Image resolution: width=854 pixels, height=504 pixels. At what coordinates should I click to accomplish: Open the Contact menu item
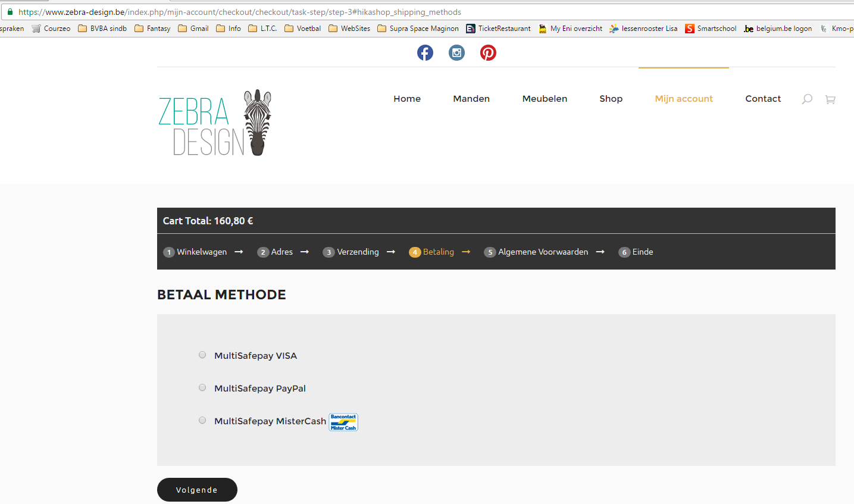coord(763,99)
